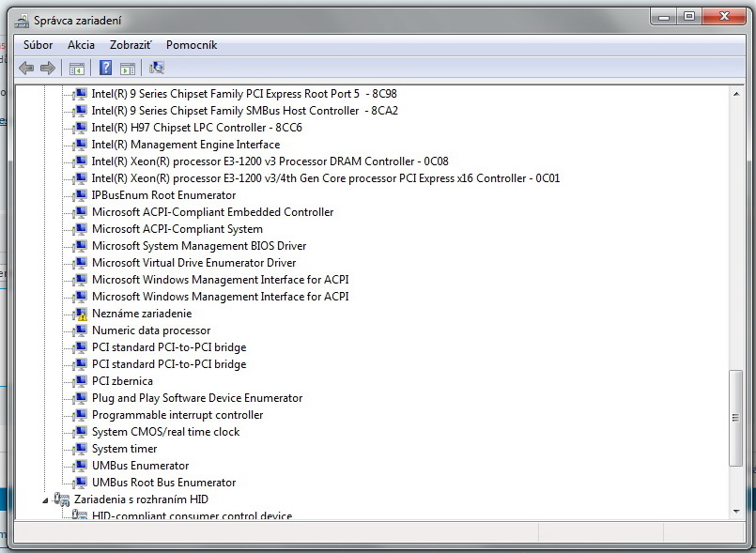Select Microsoft System Management BIOS Driver entry
Viewport: 756px width, 553px height.
pos(199,245)
